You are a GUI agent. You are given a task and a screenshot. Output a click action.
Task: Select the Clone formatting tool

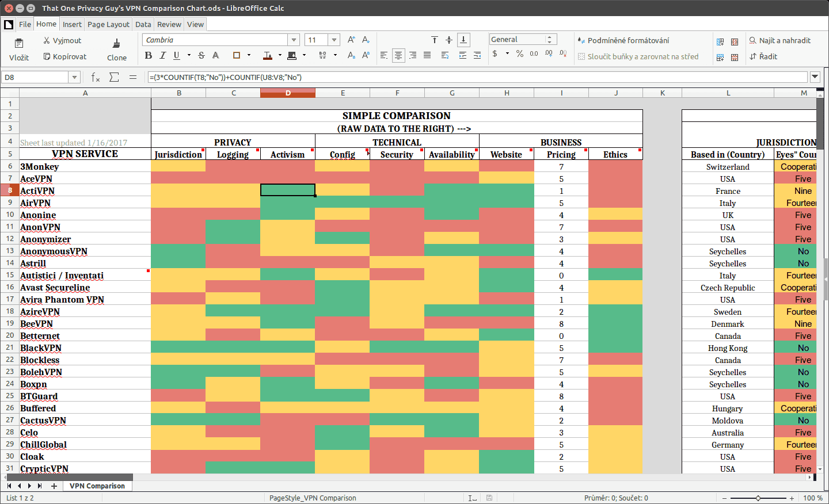point(116,48)
